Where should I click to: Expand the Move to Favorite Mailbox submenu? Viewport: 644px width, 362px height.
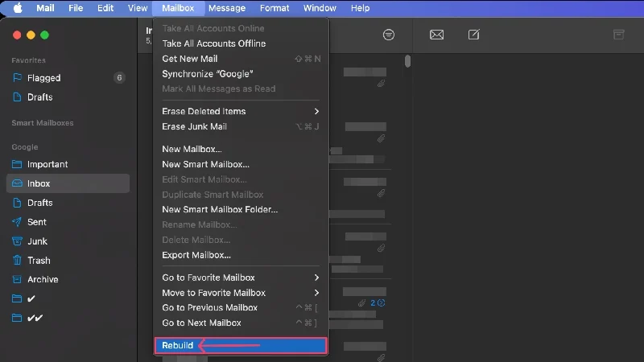coord(241,293)
